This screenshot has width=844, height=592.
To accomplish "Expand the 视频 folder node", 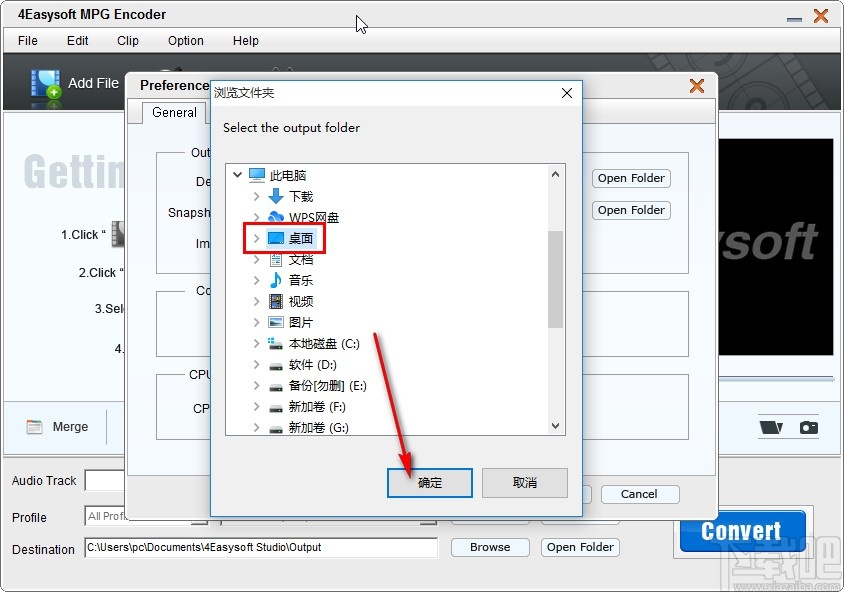I will coord(257,301).
